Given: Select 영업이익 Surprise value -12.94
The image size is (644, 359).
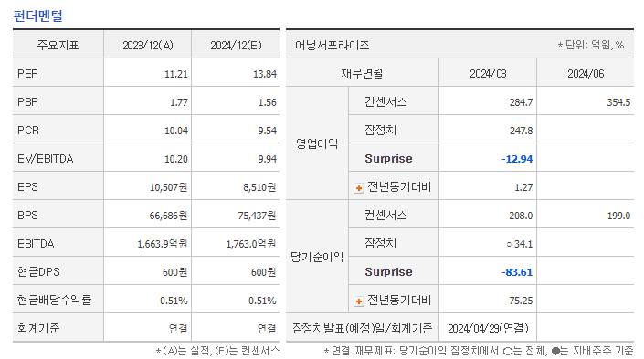Looking at the screenshot, I should (x=517, y=159).
